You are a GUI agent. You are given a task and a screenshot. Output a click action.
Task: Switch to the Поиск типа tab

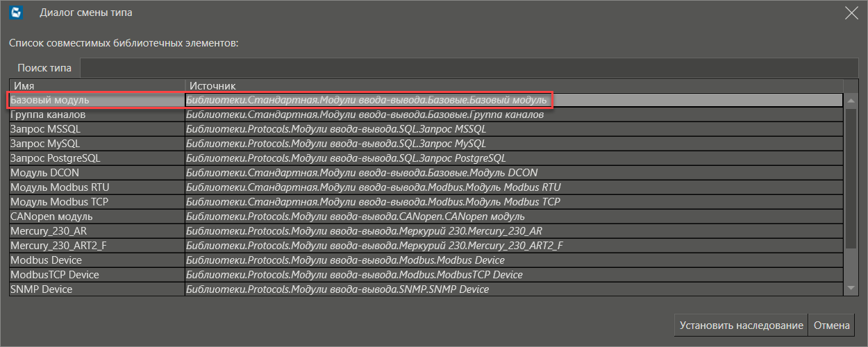44,68
